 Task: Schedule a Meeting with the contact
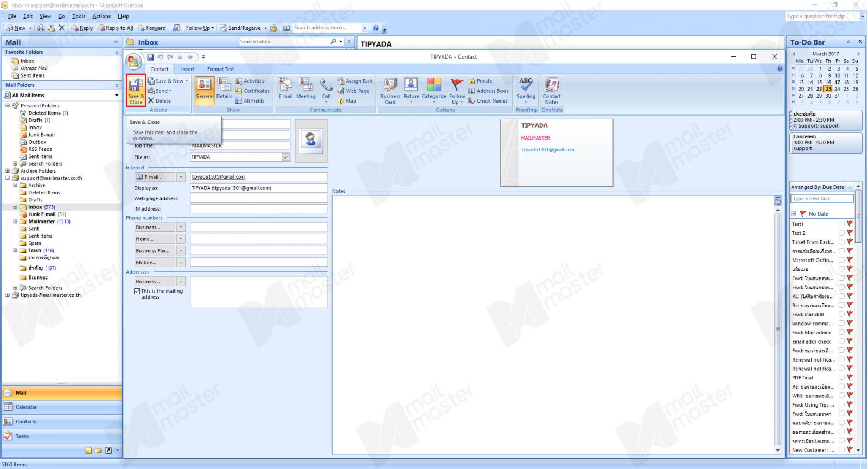[306, 90]
